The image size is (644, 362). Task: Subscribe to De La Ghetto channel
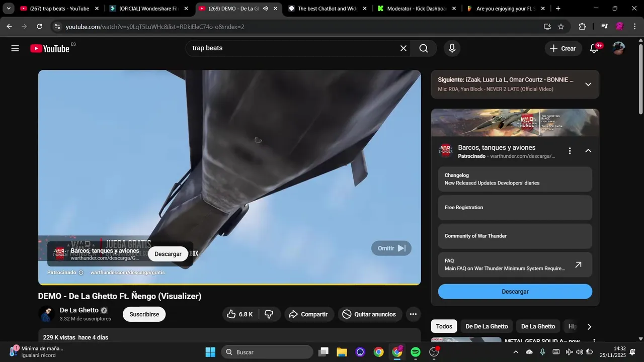coord(144,314)
